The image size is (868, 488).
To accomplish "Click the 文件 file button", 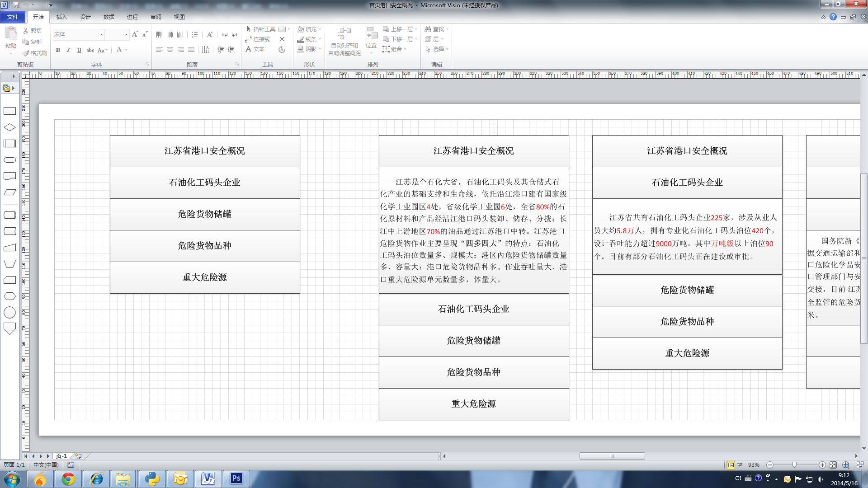I will 13,17.
